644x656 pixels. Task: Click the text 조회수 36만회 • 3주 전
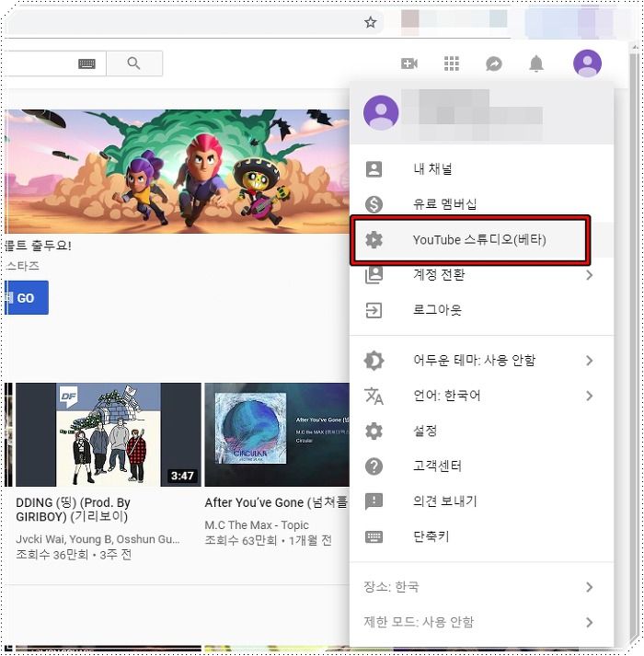point(74,555)
